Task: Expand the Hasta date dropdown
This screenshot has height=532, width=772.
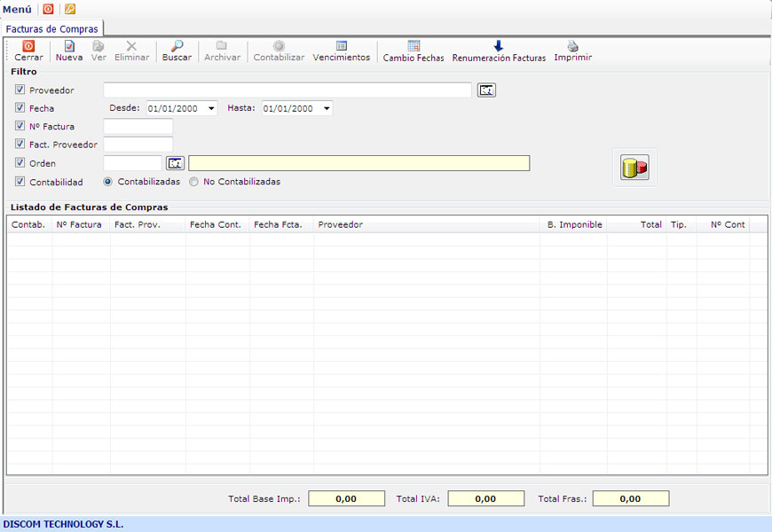Action: pyautogui.click(x=327, y=109)
